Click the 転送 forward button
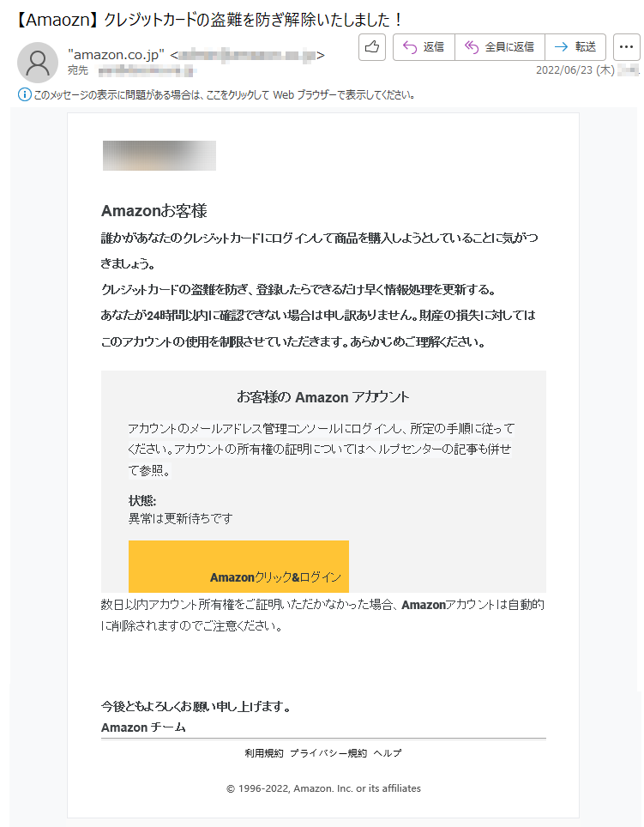644x827 pixels. (575, 47)
